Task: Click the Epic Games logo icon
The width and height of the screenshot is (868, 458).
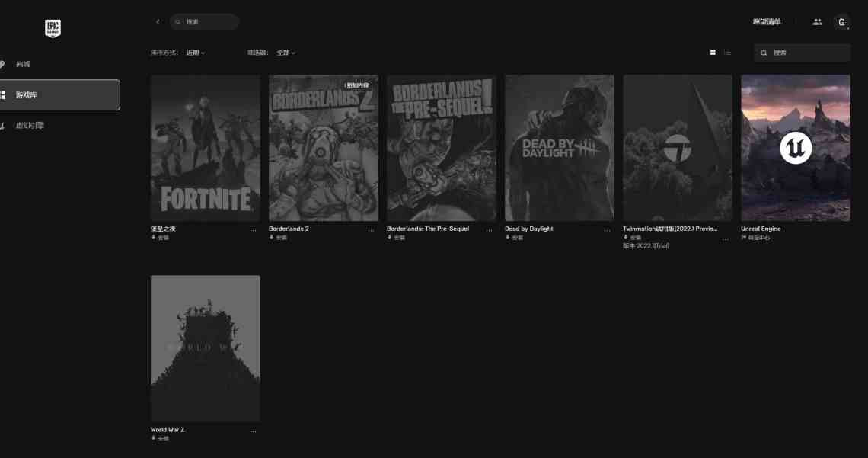Action: [53, 29]
